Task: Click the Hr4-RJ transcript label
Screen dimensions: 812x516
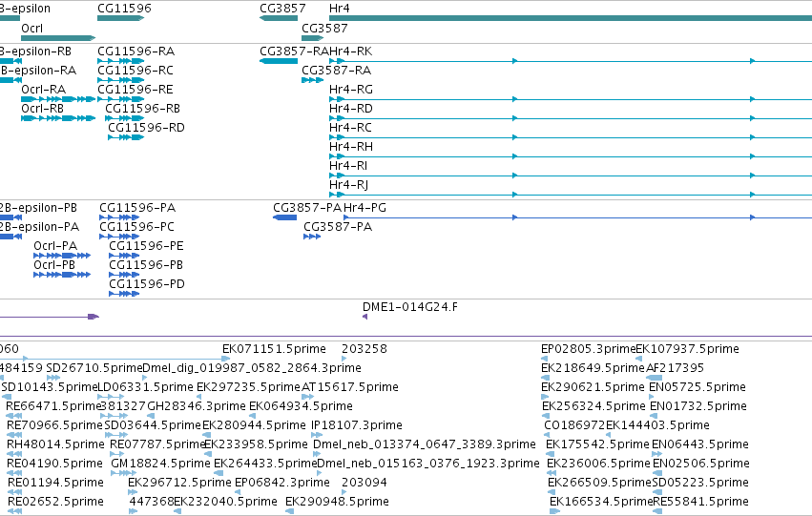Action: point(349,185)
